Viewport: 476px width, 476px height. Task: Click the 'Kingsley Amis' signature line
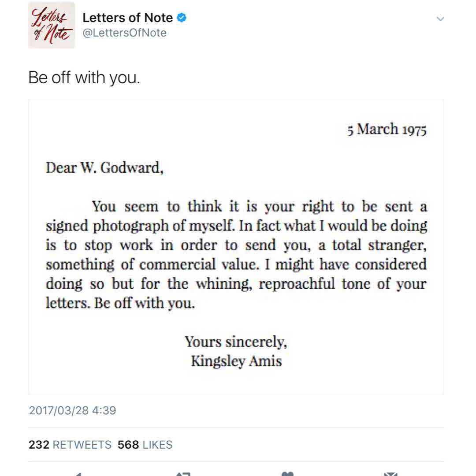236,361
